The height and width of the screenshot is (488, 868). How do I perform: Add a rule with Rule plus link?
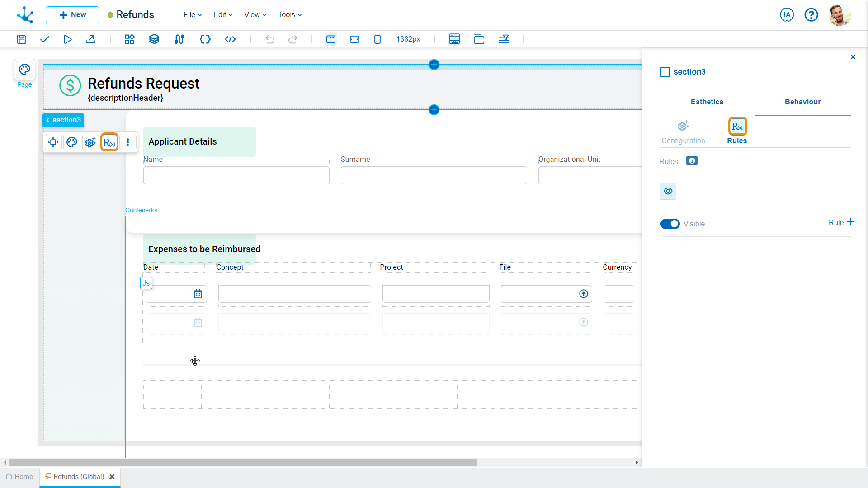click(x=841, y=222)
